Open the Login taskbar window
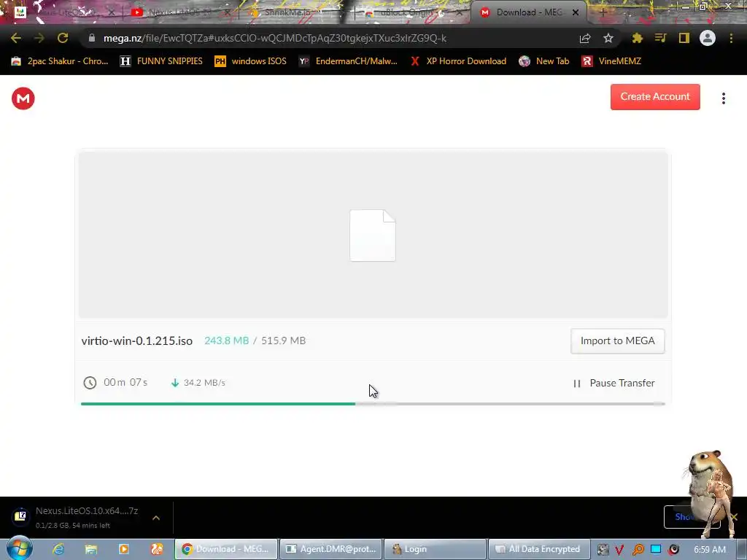747x560 pixels. tap(435, 549)
